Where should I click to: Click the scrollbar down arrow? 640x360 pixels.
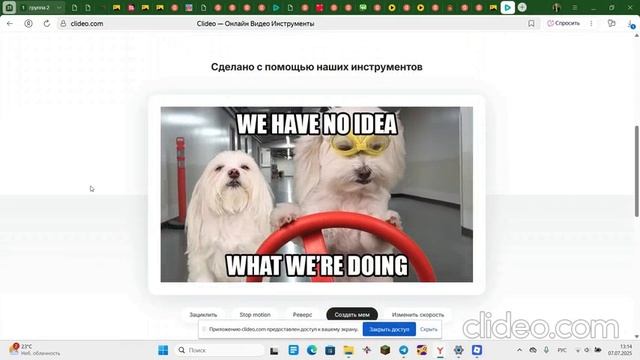[x=636, y=337]
